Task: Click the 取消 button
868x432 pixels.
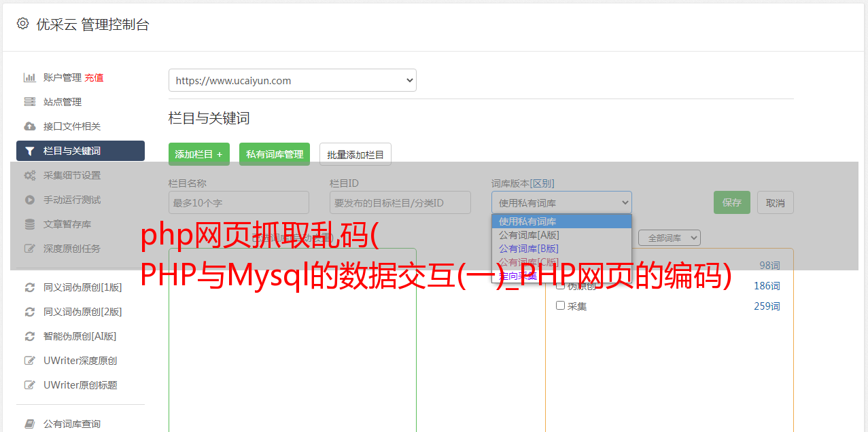Action: tap(776, 202)
